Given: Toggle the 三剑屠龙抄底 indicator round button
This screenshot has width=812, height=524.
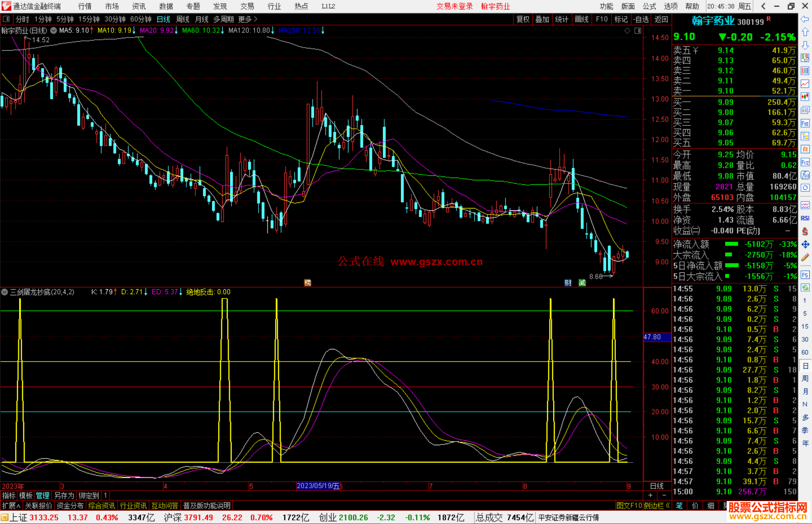Looking at the screenshot, I should point(5,292).
